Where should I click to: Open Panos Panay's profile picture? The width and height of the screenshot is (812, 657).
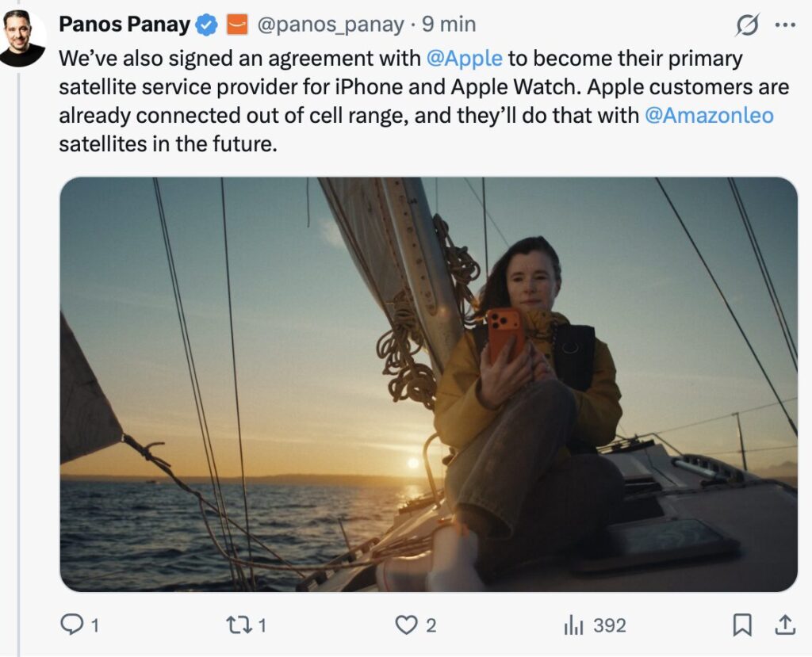(x=24, y=32)
